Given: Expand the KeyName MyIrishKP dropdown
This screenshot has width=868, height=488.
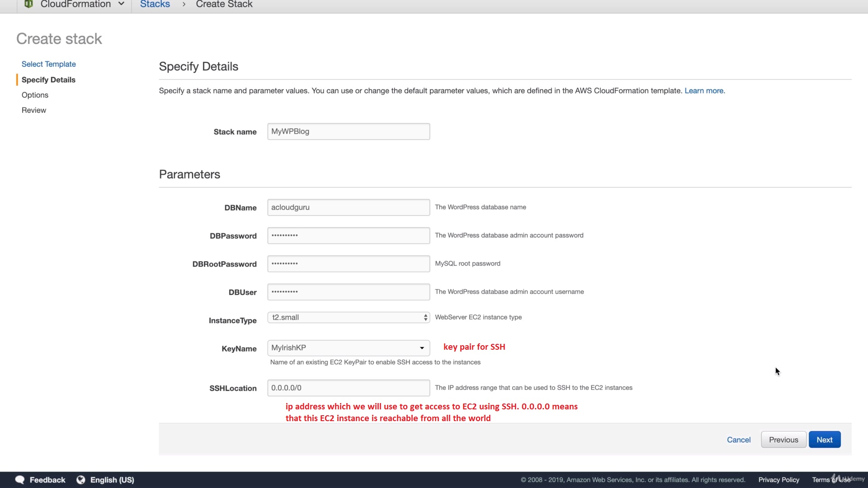Looking at the screenshot, I should [x=348, y=348].
